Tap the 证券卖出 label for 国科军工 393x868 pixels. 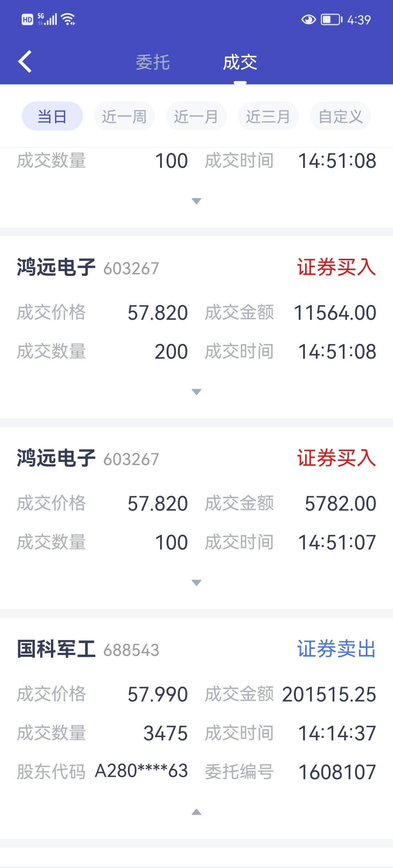click(x=337, y=649)
